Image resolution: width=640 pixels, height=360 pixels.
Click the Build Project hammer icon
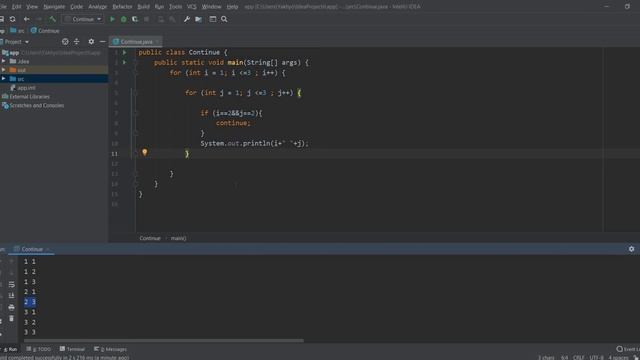pyautogui.click(x=52, y=19)
